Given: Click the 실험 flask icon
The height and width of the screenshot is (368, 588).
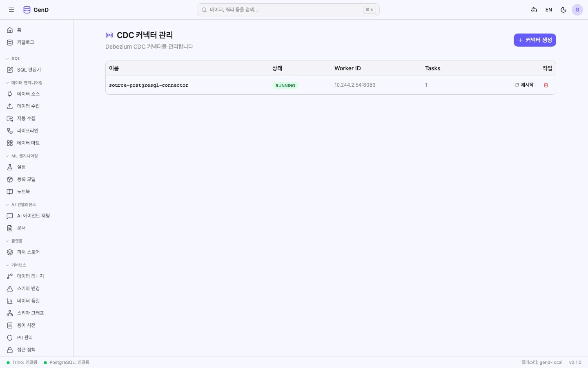Looking at the screenshot, I should (10, 167).
